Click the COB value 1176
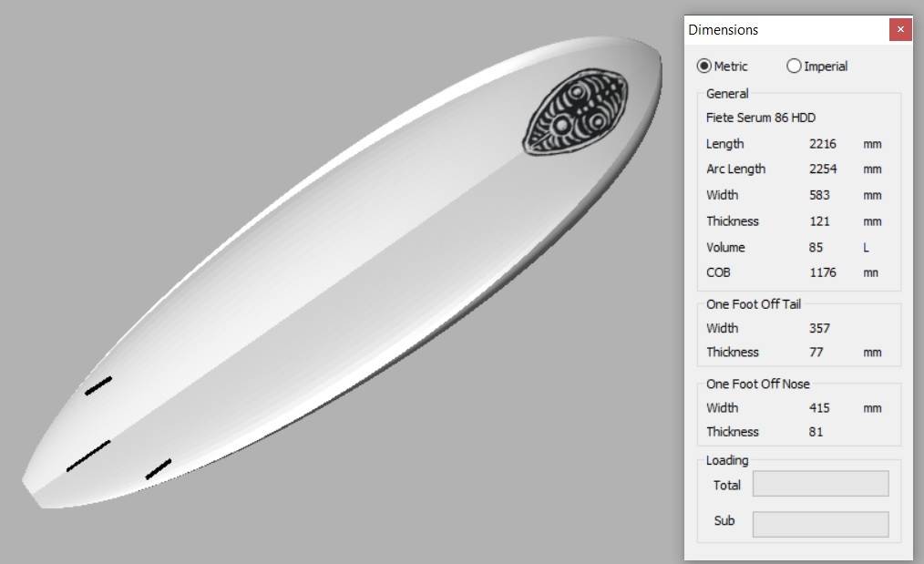Viewport: 924px width, 564px height. 823,272
